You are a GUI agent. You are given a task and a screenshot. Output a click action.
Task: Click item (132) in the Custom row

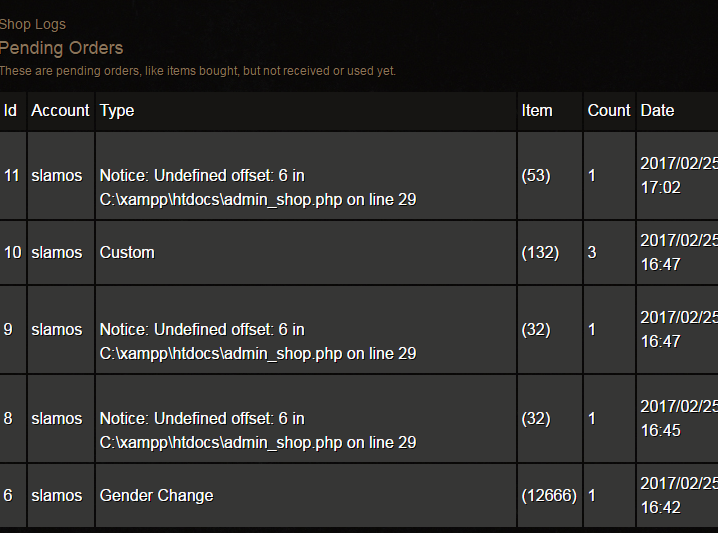click(540, 253)
